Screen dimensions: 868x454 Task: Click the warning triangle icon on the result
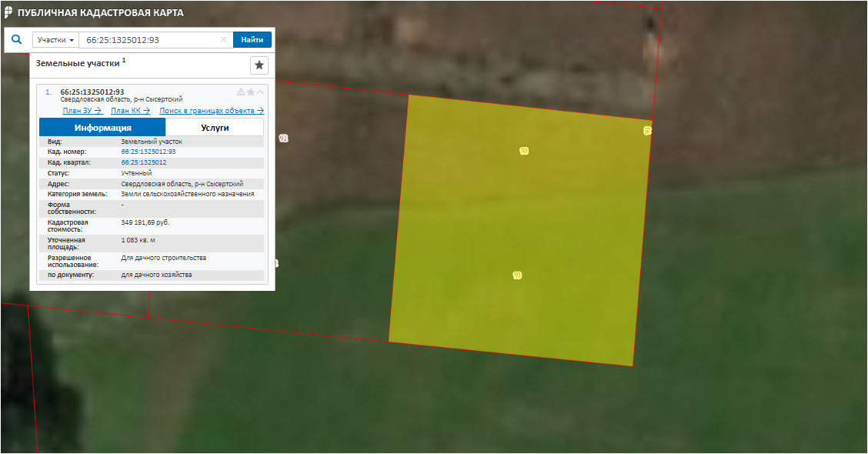[241, 92]
